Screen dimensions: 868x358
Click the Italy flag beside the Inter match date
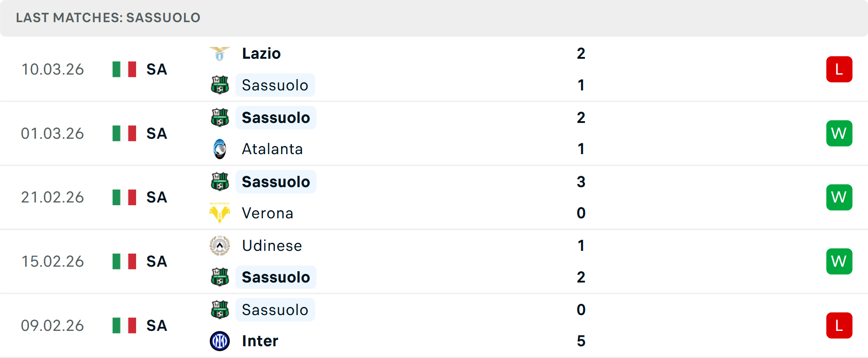coord(124,325)
